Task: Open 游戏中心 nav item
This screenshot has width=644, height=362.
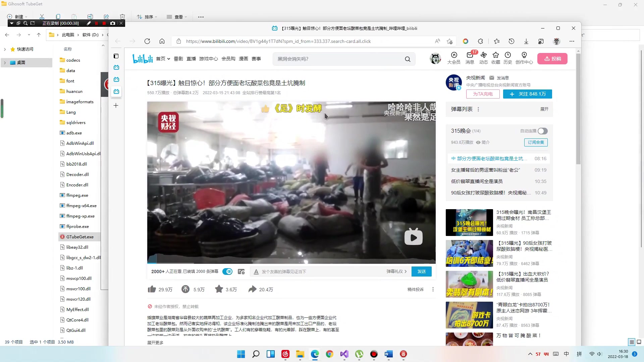Action: coord(209,59)
